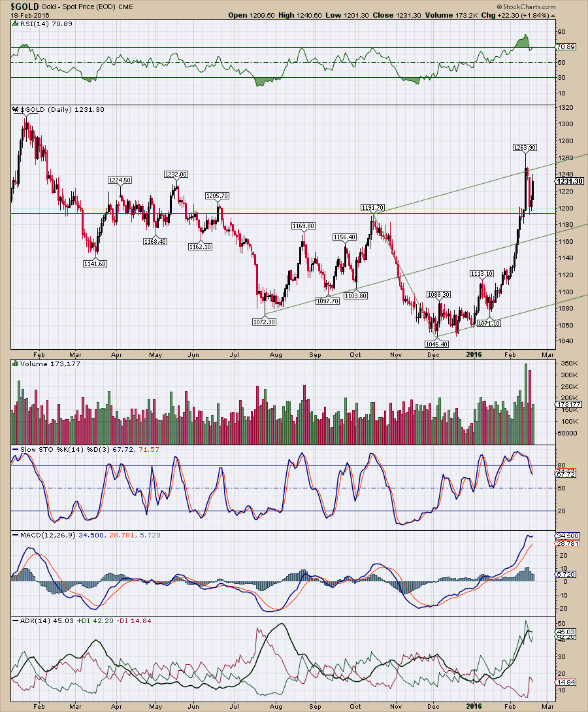
Task: Click the 70.89 RSI value tag on right axis
Action: click(x=564, y=47)
